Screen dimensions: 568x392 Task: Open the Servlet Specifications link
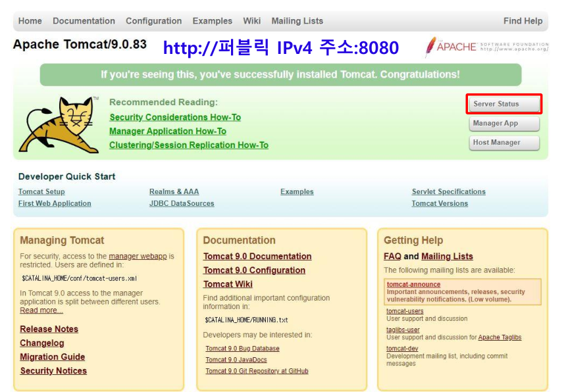pyautogui.click(x=448, y=191)
